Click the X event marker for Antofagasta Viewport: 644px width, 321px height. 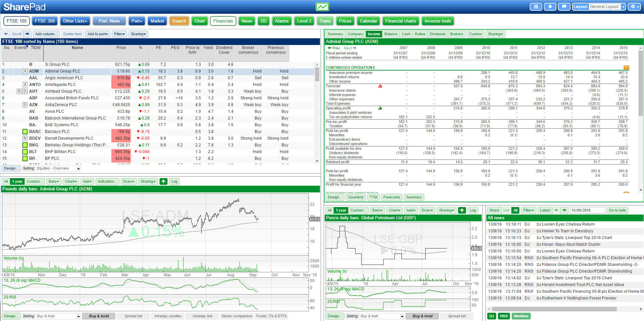[x=25, y=85]
